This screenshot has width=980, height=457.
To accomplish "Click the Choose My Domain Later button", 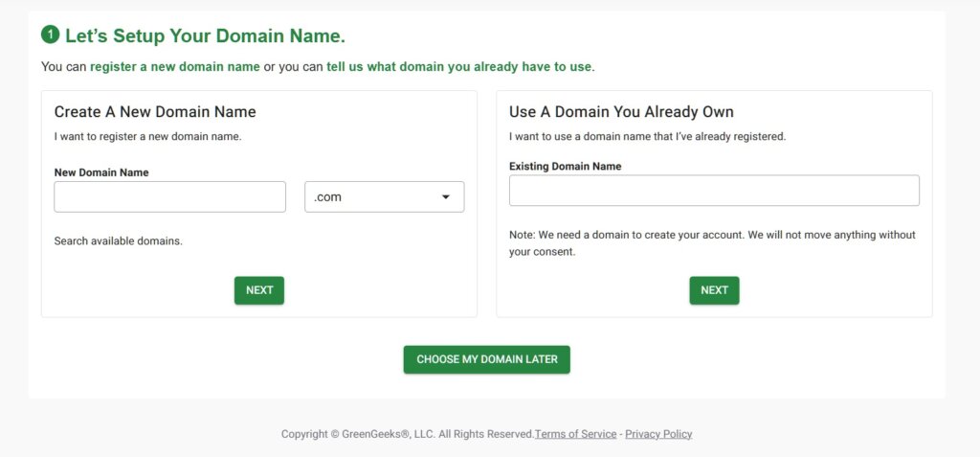I will [x=486, y=359].
